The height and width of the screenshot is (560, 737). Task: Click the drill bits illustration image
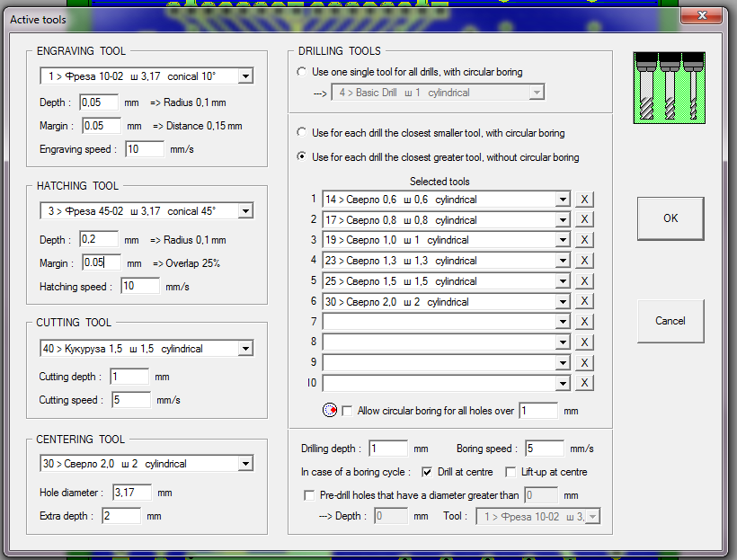[670, 88]
